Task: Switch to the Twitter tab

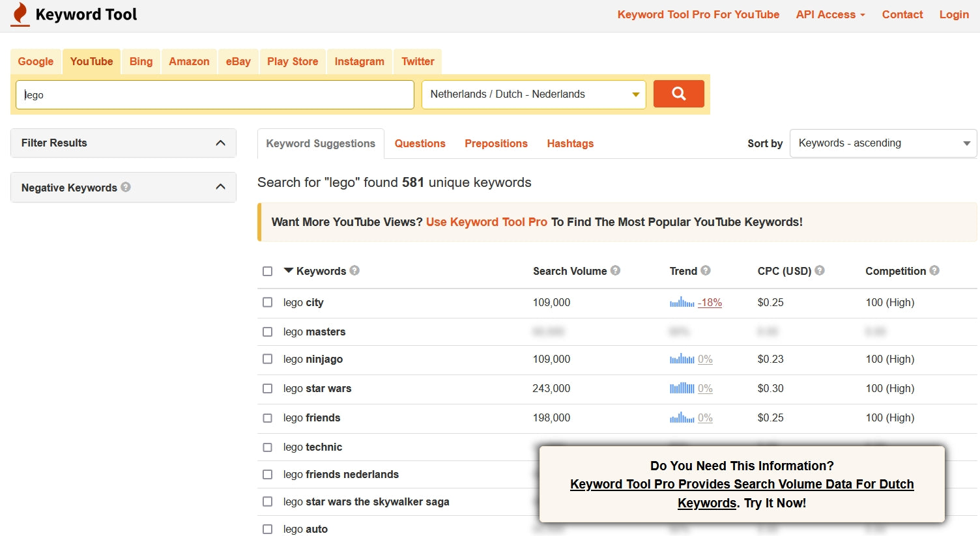Action: (x=418, y=61)
